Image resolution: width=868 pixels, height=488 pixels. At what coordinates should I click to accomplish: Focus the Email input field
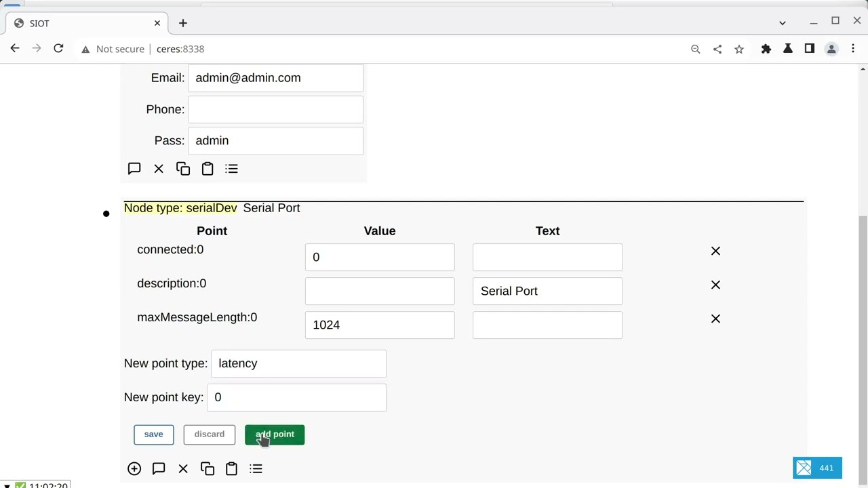coord(275,78)
